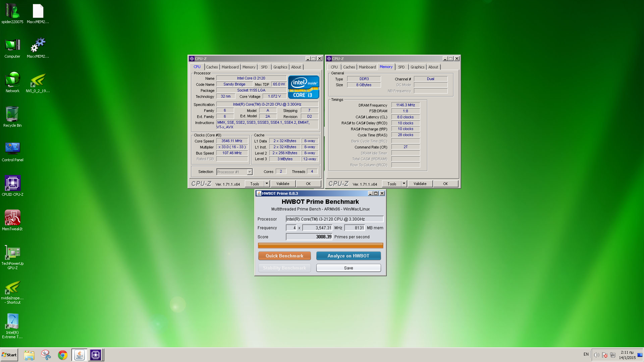Switch to Caches tab in right CPU-Z

(x=349, y=67)
